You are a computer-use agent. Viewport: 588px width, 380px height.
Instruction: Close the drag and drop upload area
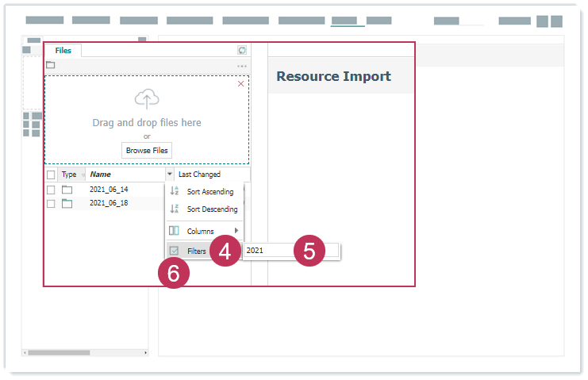pos(241,83)
